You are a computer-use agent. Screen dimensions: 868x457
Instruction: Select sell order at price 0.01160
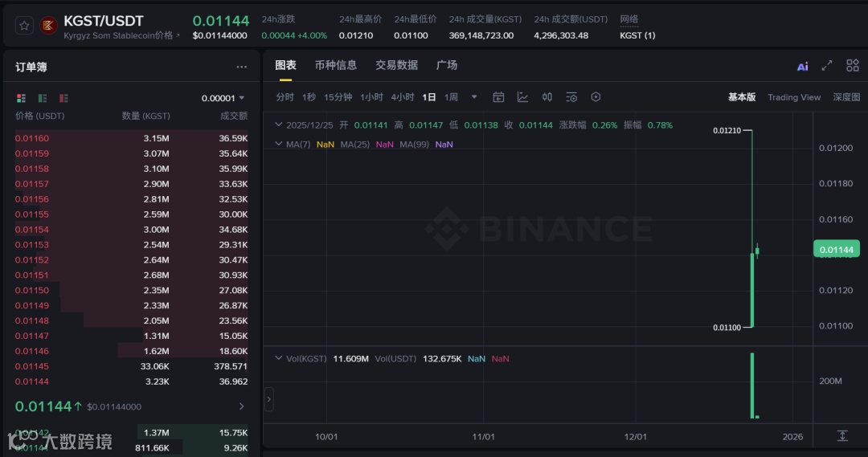pos(131,138)
